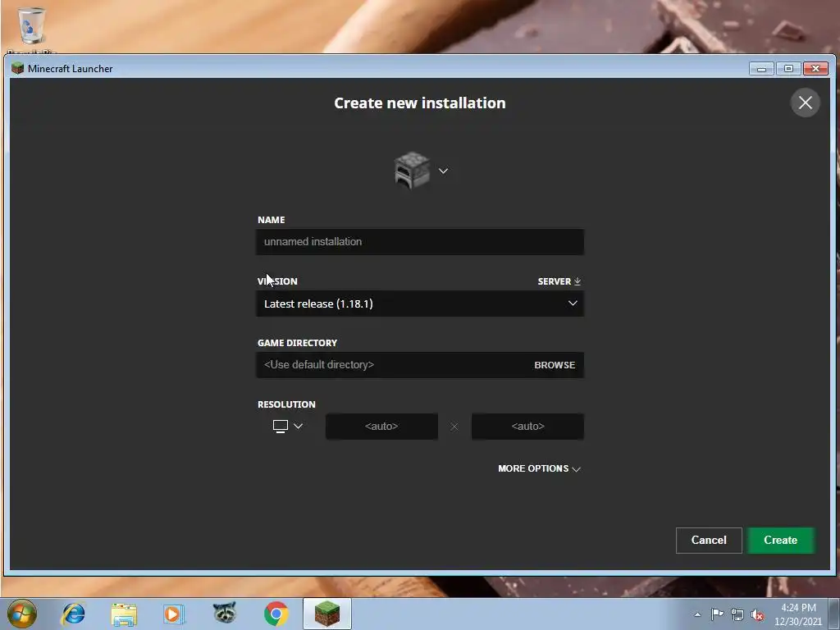Click the muted volume tray icon
This screenshot has width=840, height=630.
point(757,615)
